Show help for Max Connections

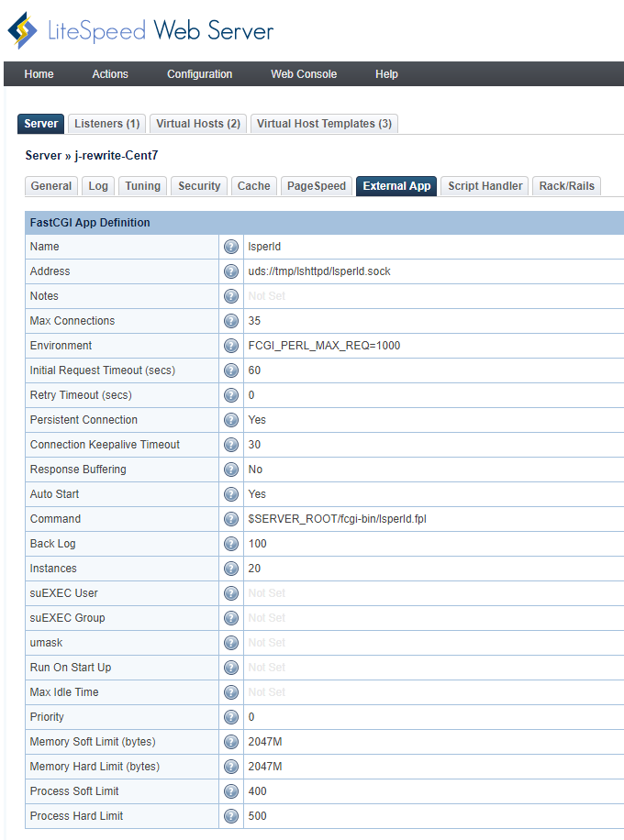click(x=231, y=321)
